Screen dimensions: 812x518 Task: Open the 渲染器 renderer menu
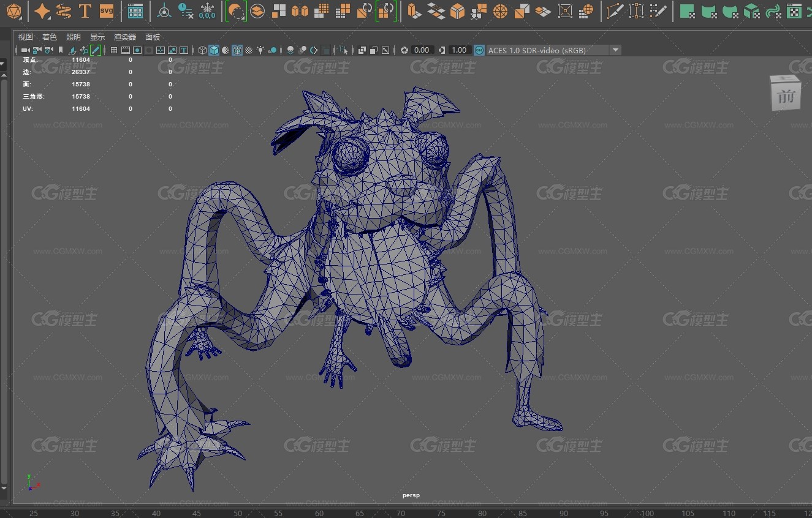125,37
